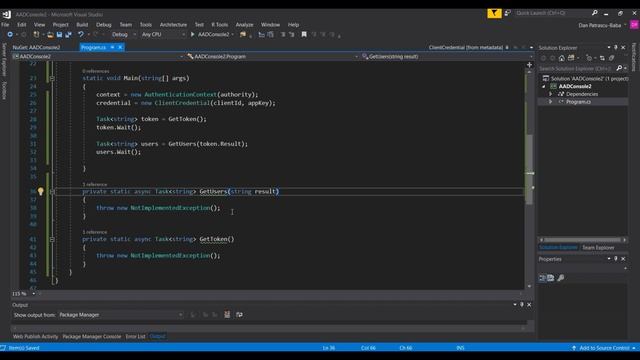Expand the Dependencies node
The height and width of the screenshot is (360, 640).
tap(551, 94)
